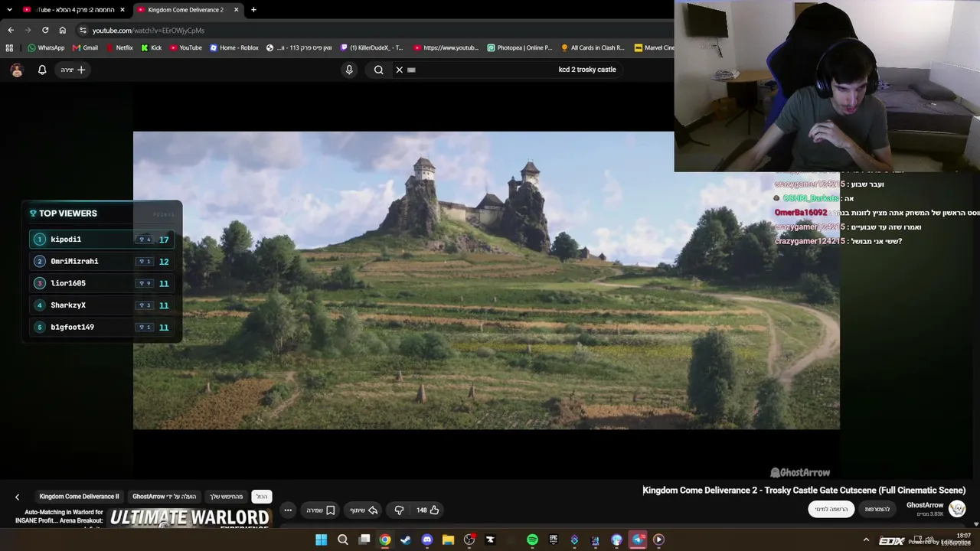
Task: Open Steam from the taskbar
Action: click(x=406, y=540)
